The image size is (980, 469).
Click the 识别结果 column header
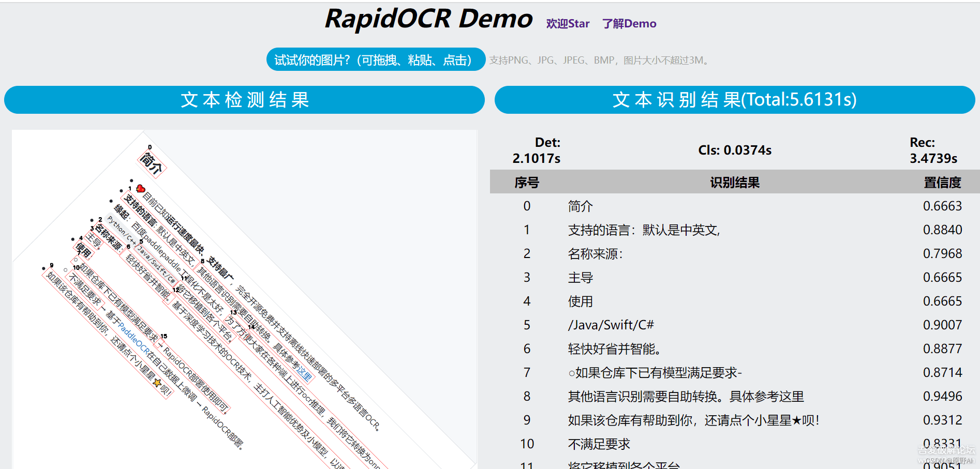click(735, 183)
